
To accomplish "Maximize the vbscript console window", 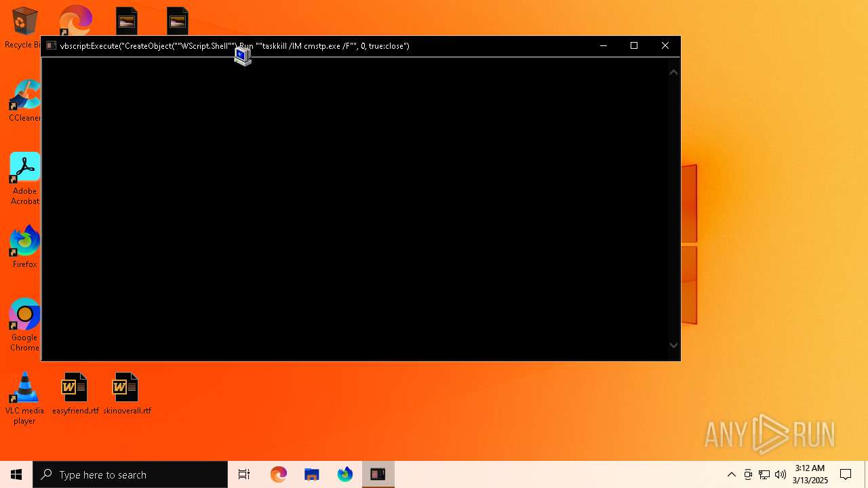I will (x=634, y=46).
